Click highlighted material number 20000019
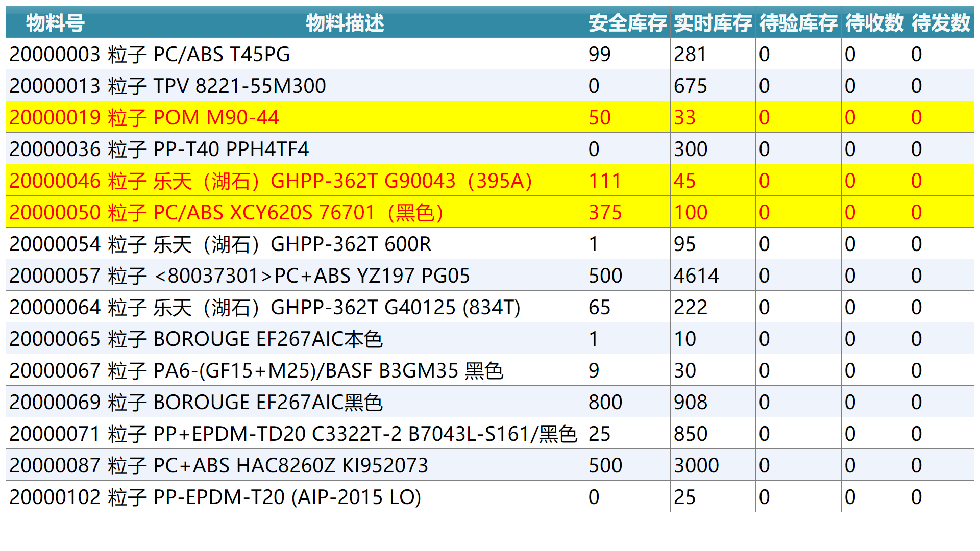Image resolution: width=980 pixels, height=551 pixels. [x=55, y=117]
